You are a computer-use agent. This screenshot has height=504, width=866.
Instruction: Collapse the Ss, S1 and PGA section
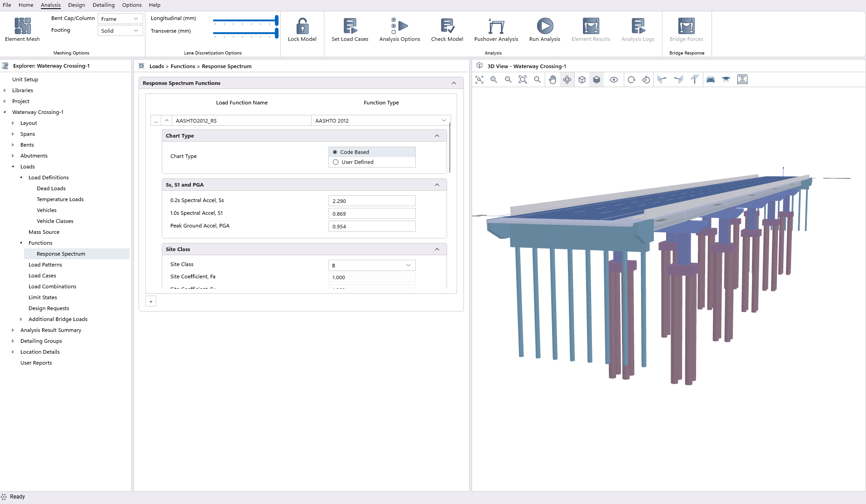pyautogui.click(x=437, y=185)
